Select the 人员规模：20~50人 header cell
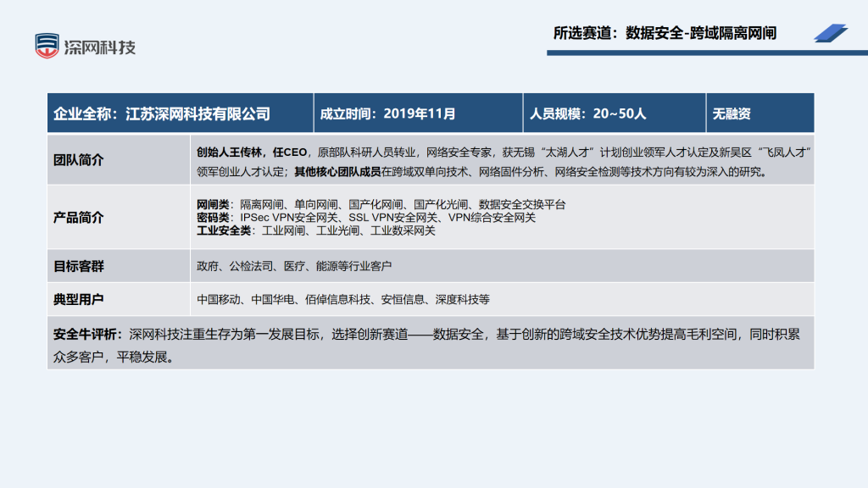This screenshot has width=868, height=488. [x=615, y=114]
